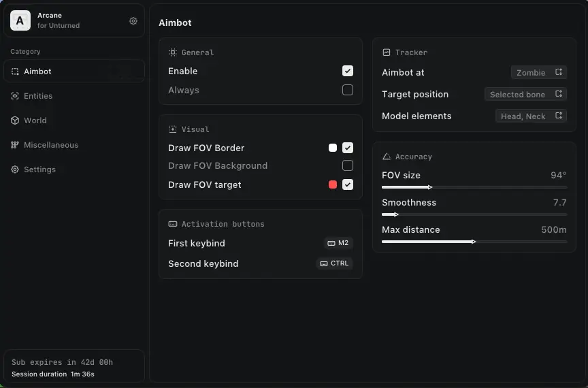
Task: Click the Aimbot page heading
Action: tap(175, 22)
